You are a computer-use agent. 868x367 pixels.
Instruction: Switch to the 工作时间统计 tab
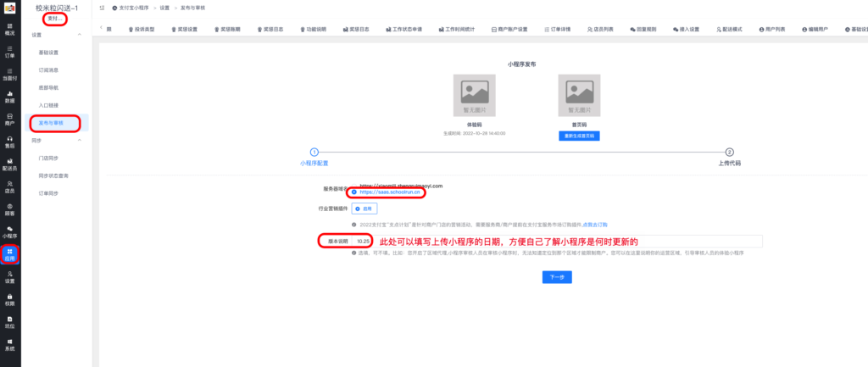(x=457, y=28)
